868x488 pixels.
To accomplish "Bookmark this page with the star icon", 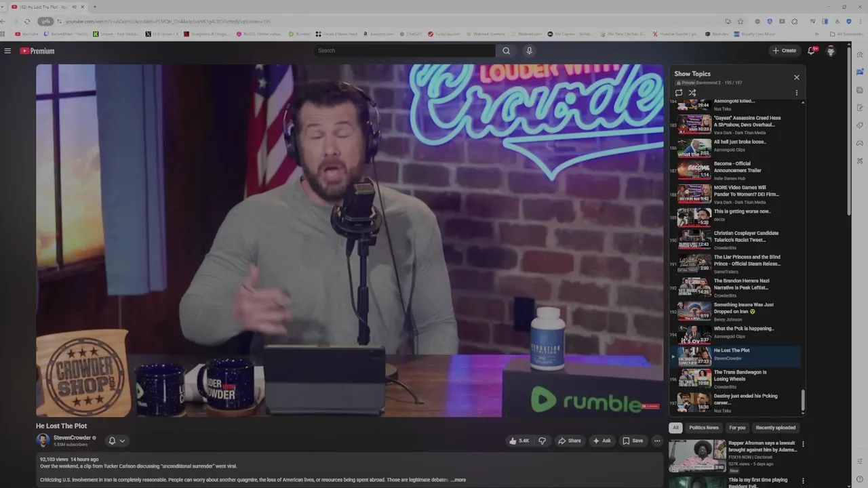I will tap(741, 21).
